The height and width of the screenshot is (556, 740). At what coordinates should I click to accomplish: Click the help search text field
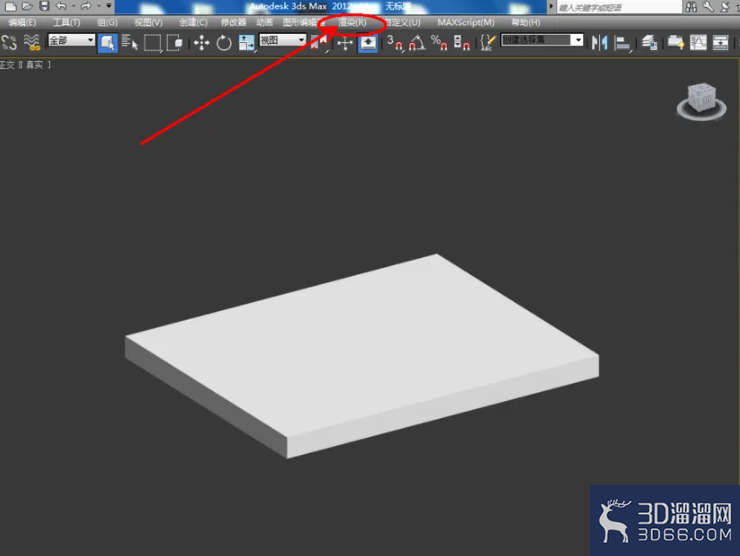620,7
